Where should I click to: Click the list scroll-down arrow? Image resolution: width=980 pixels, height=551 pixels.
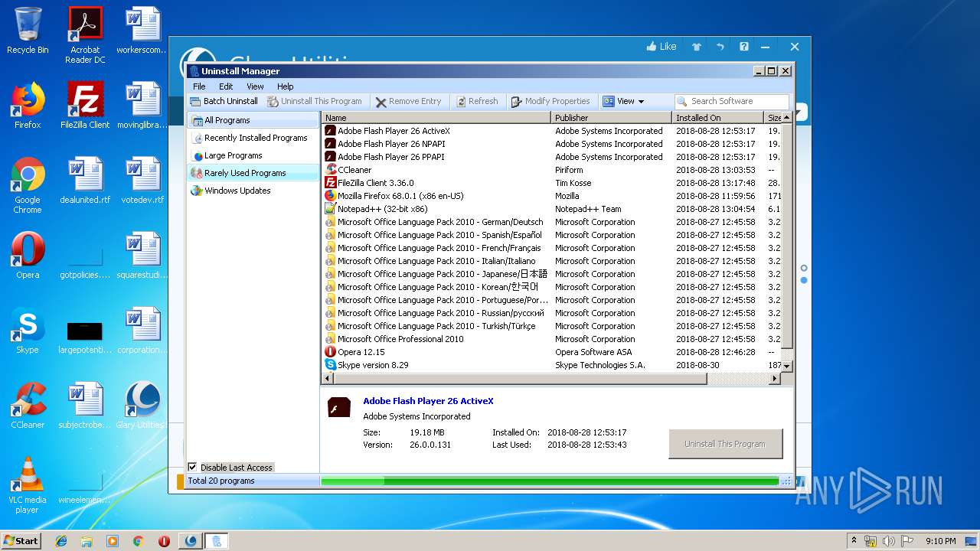coord(786,367)
